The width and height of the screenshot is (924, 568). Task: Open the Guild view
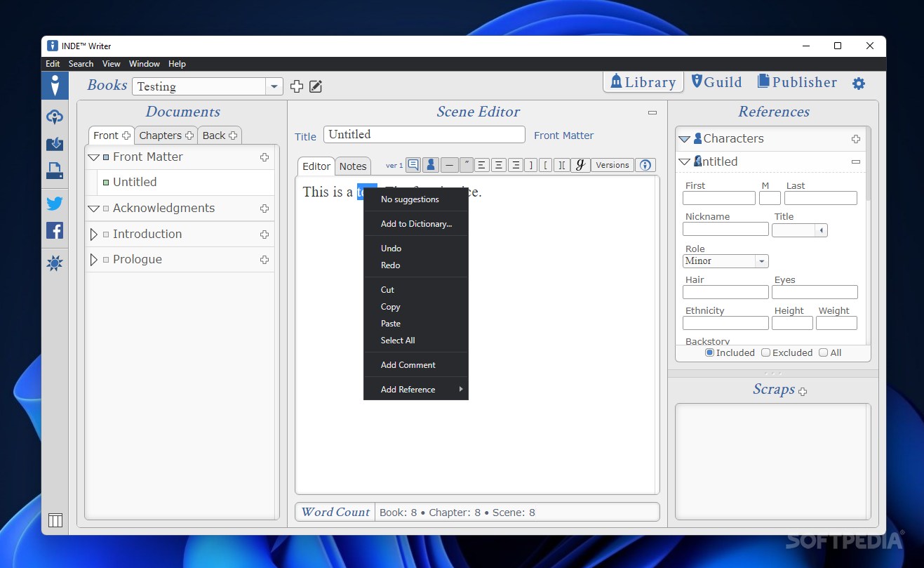pyautogui.click(x=717, y=82)
